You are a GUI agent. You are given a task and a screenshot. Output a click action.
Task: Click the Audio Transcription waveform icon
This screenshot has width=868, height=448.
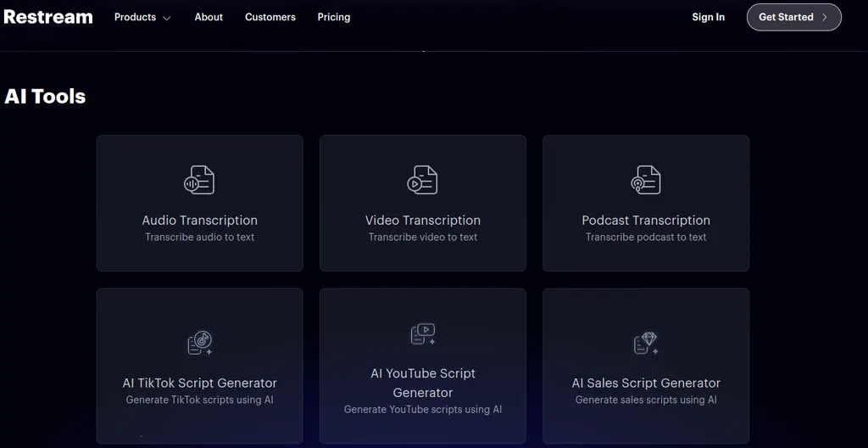[199, 180]
